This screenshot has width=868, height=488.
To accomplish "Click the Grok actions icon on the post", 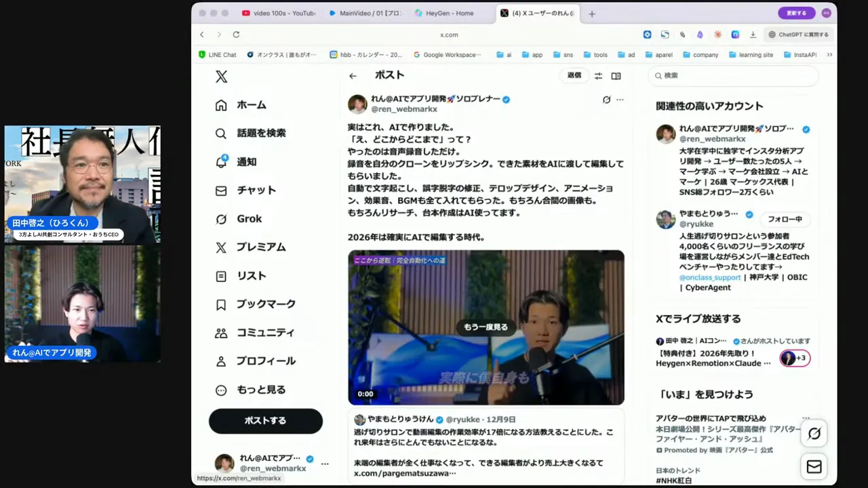I will 606,99.
